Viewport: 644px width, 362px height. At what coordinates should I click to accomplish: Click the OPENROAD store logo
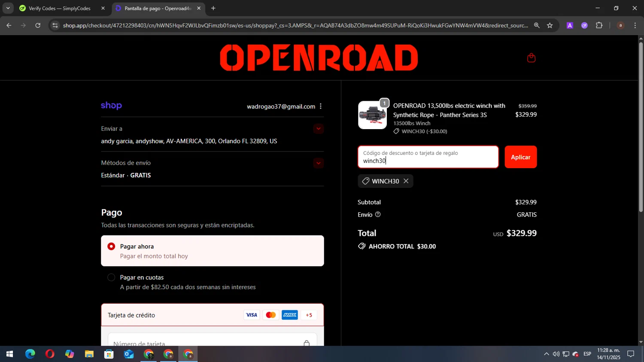point(319,57)
